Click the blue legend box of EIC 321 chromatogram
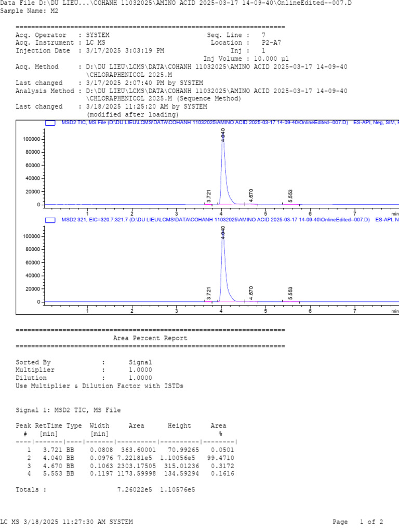This screenshot has width=399, height=532. click(50, 220)
